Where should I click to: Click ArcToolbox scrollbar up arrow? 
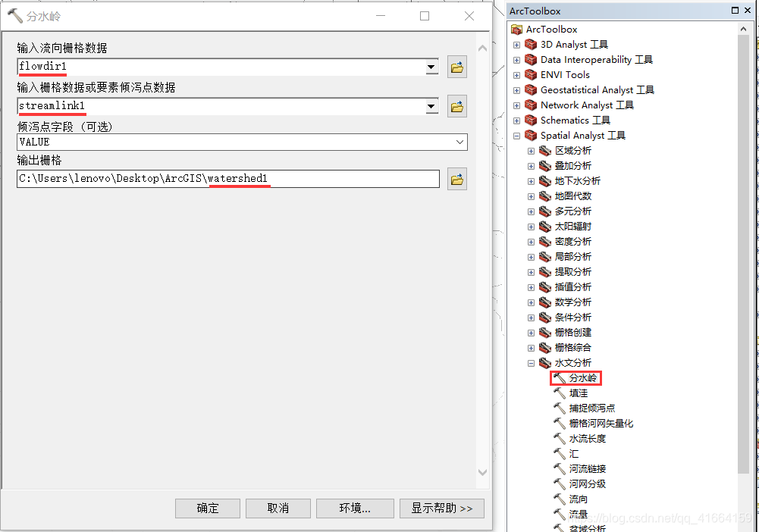tap(744, 29)
